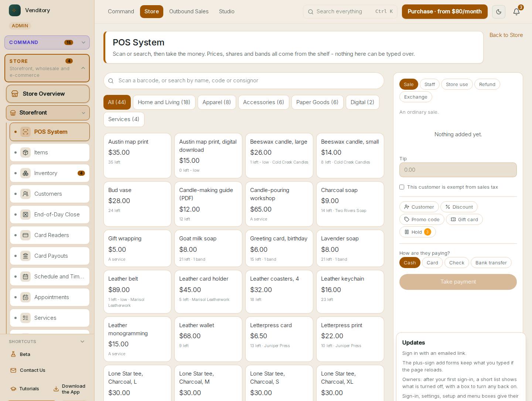The image size is (532, 401).
Task: Follow the Back to Store link
Action: click(506, 35)
